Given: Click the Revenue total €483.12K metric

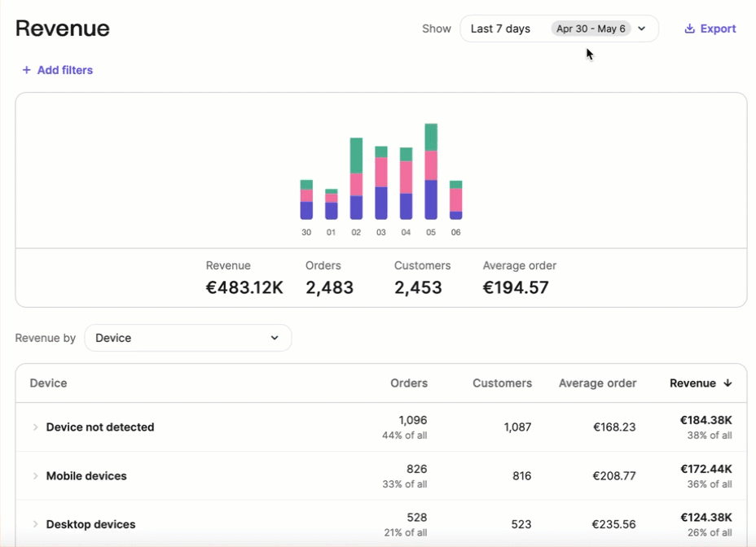Looking at the screenshot, I should 244,287.
